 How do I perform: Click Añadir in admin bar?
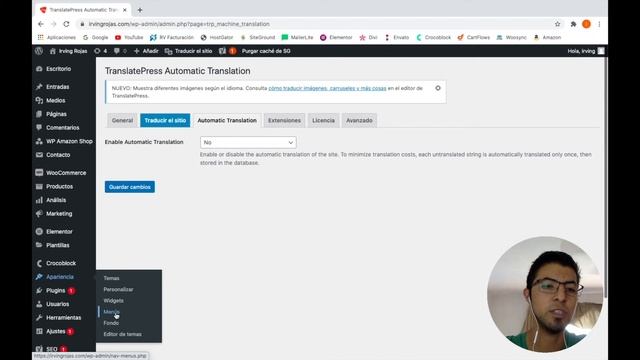click(x=146, y=51)
